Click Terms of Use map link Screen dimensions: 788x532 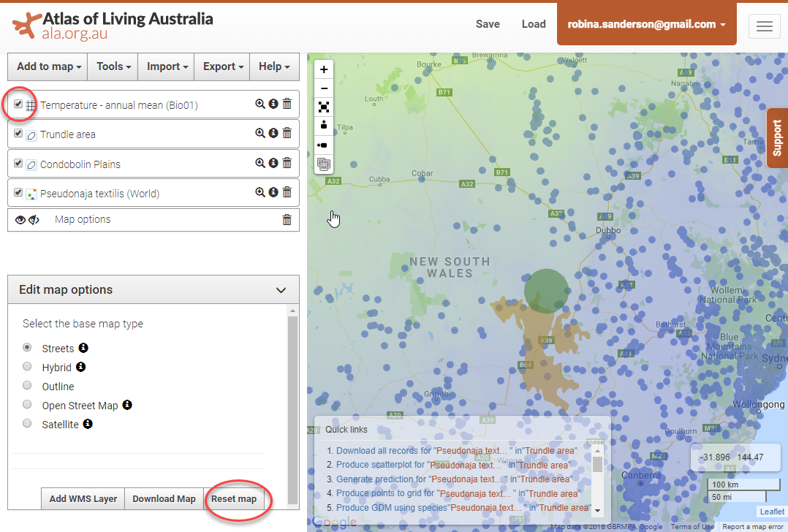pos(692,526)
